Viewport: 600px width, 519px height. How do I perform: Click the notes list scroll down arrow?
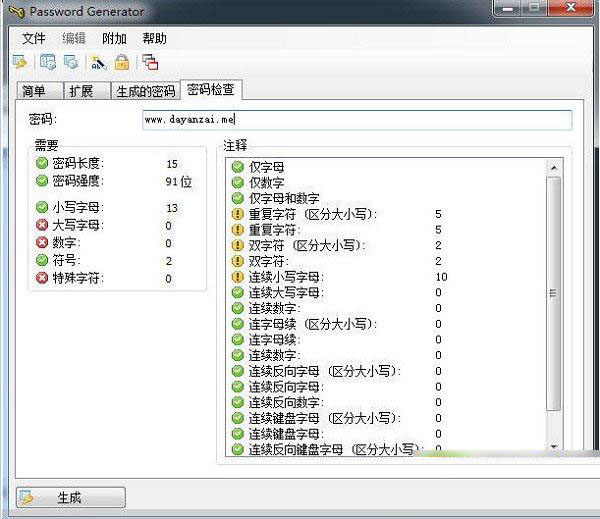click(x=554, y=447)
